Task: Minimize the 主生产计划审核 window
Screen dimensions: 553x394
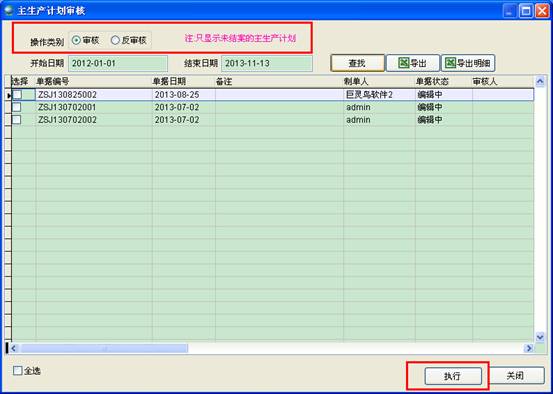Action: [509, 11]
